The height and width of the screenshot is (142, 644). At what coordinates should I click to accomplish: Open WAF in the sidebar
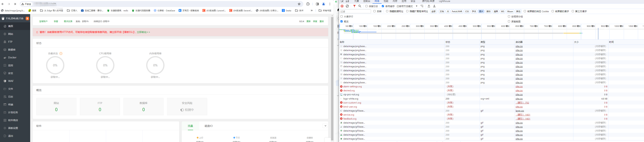15,81
